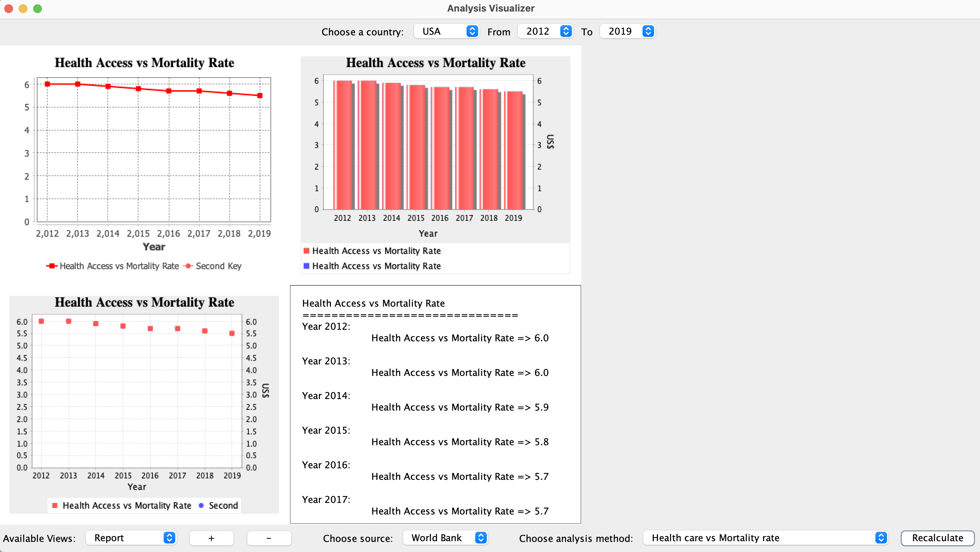Open the Choose source dropdown showing World Bank

coord(445,538)
